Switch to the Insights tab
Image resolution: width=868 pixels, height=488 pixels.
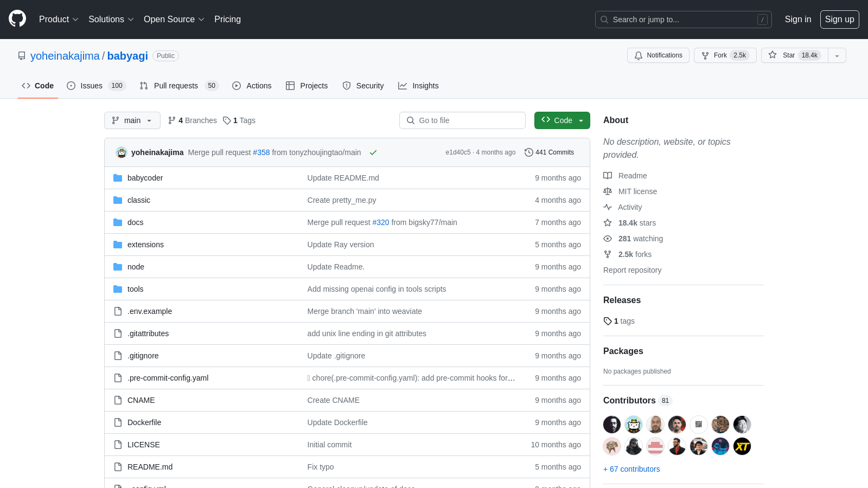tap(418, 86)
